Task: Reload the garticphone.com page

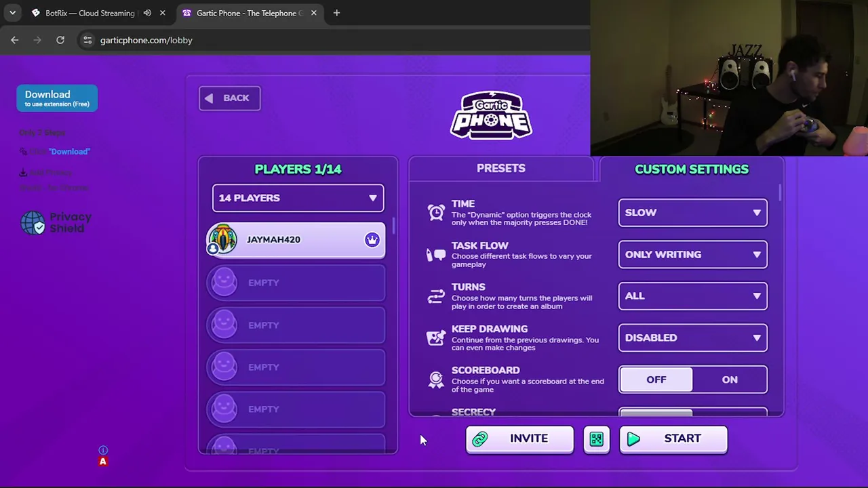Action: click(x=60, y=40)
